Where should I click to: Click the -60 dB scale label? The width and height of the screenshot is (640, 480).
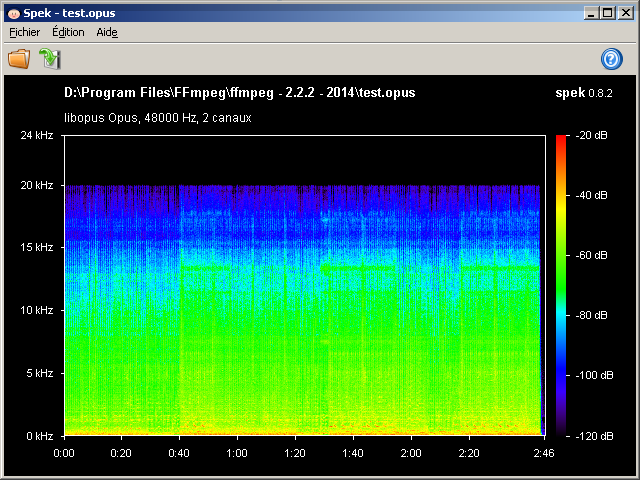coord(591,255)
